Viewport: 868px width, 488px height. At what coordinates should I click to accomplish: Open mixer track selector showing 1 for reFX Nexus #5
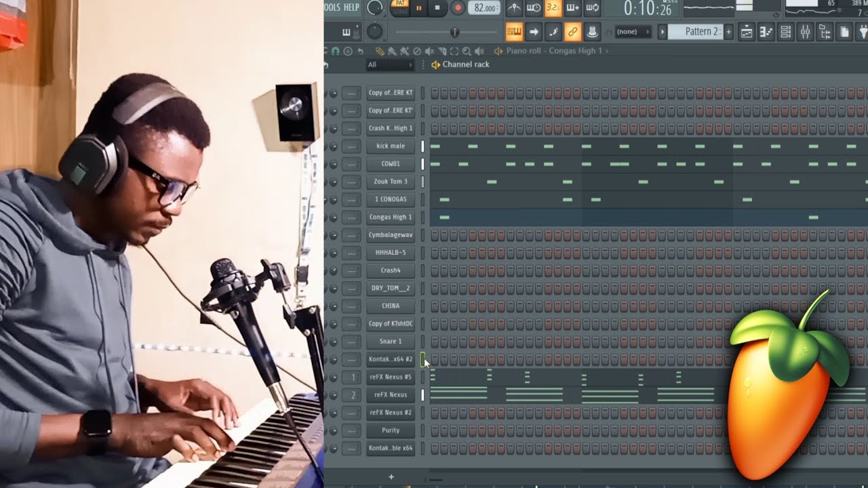tap(352, 377)
